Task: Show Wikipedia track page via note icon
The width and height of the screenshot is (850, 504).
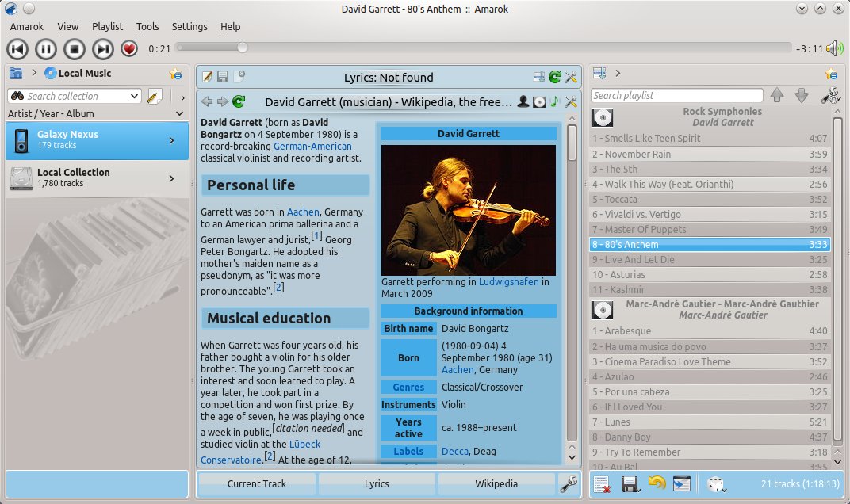Action: coord(554,101)
